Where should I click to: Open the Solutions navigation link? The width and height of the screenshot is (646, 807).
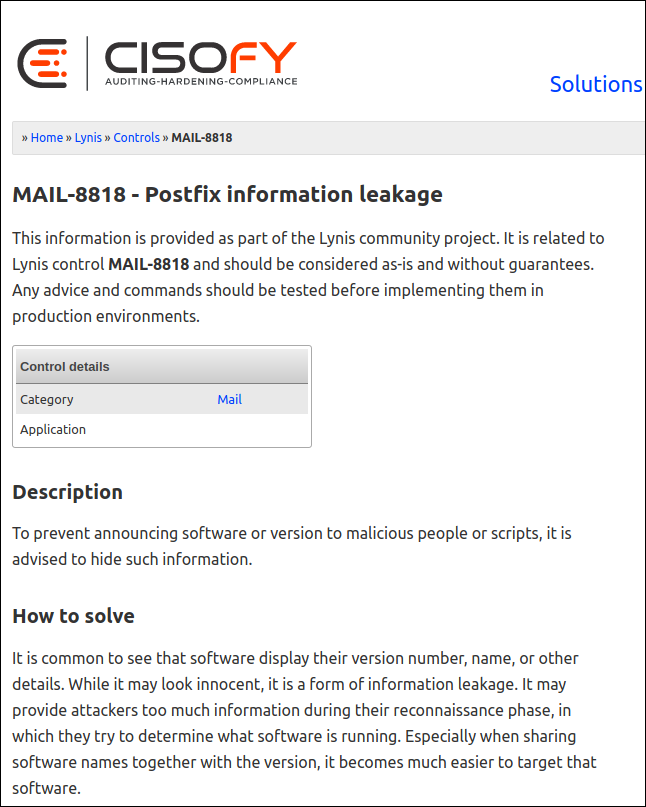pyautogui.click(x=596, y=85)
